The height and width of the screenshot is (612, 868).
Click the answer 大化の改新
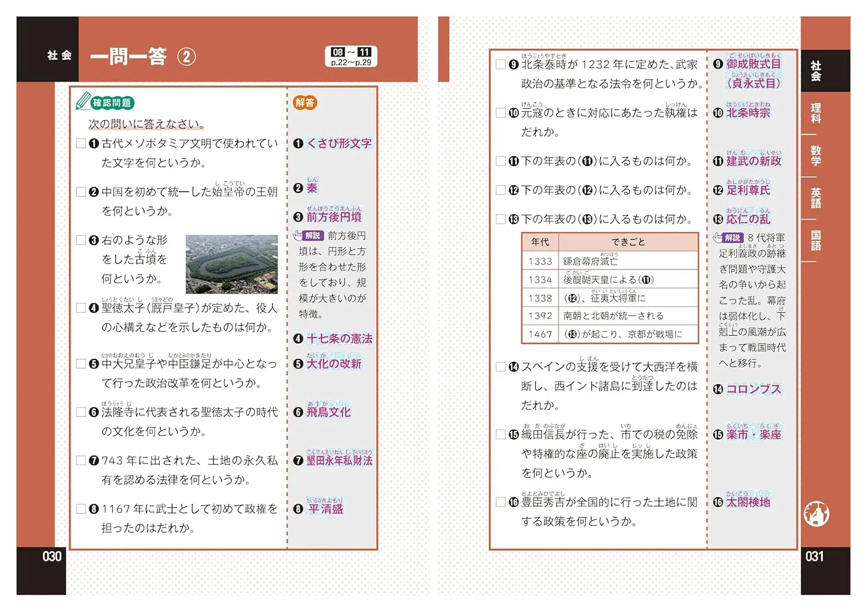[334, 364]
